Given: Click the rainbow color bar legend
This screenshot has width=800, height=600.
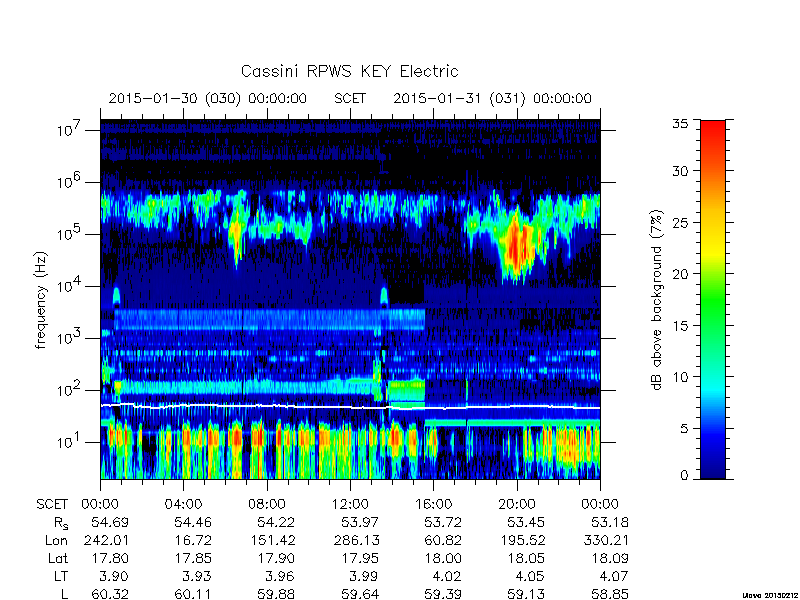Looking at the screenshot, I should click(x=713, y=299).
